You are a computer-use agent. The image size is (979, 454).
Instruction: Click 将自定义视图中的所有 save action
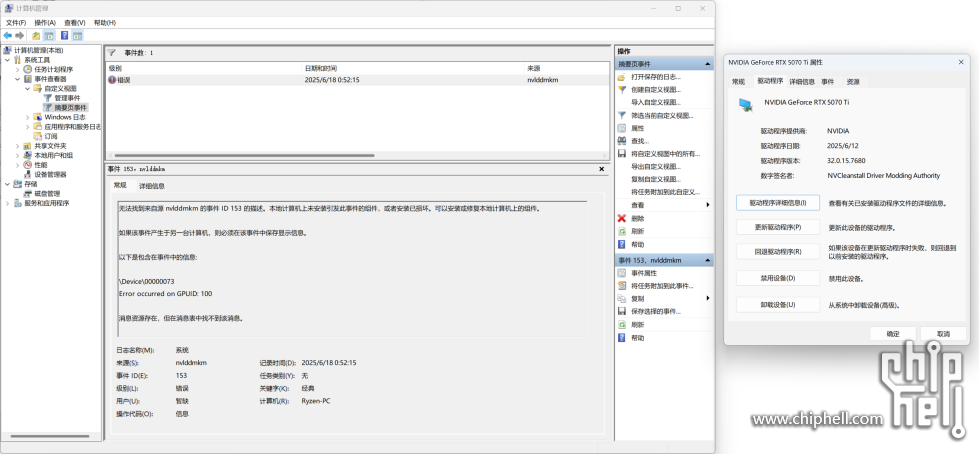[666, 154]
